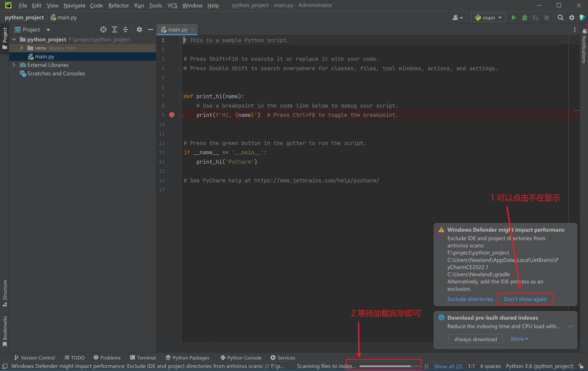Pause the file indexing process
Viewport: 588px width, 371px height.
click(x=426, y=366)
